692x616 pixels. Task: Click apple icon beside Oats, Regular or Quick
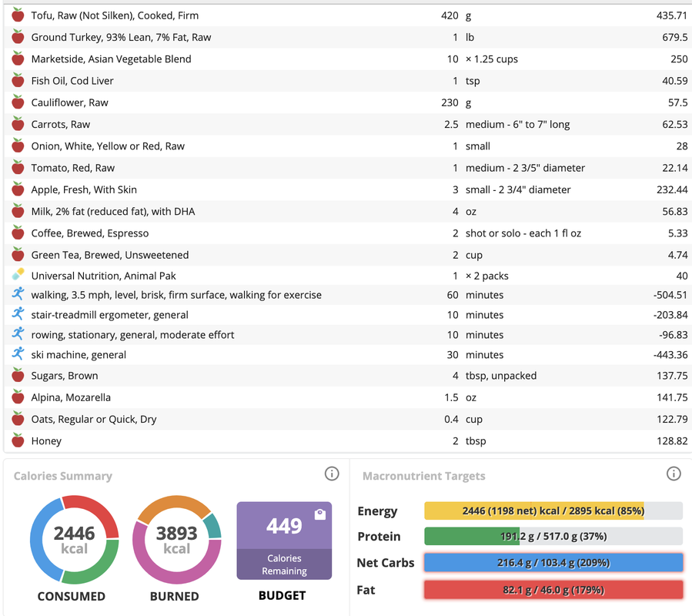pyautogui.click(x=18, y=419)
